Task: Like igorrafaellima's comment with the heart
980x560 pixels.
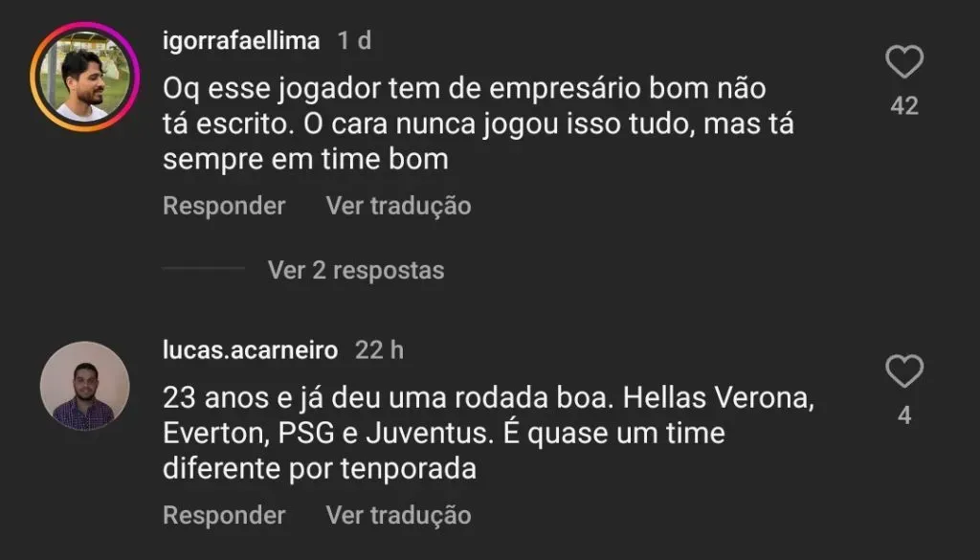Action: click(904, 62)
